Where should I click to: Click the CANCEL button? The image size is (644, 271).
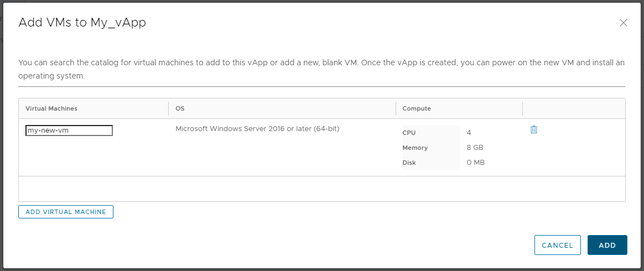[557, 245]
